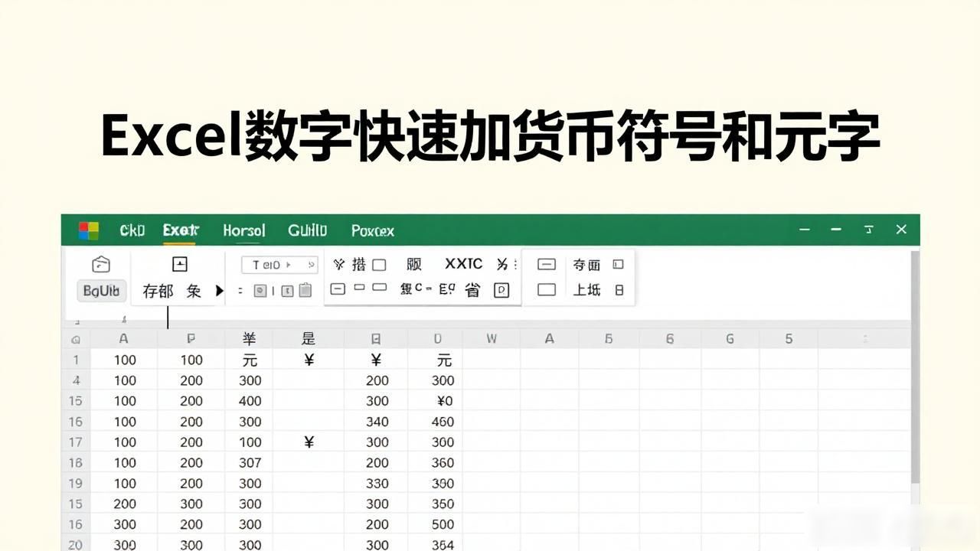Image resolution: width=980 pixels, height=551 pixels.
Task: Switch to the Exetr tab
Action: [181, 230]
